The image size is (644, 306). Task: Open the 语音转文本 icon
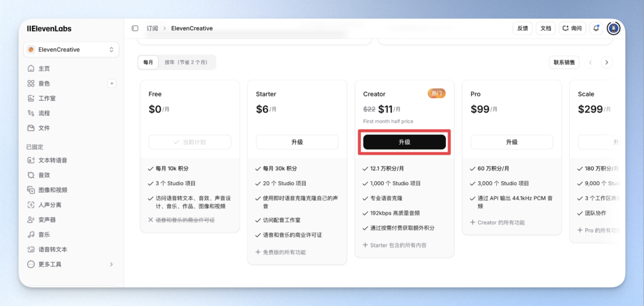(31, 249)
